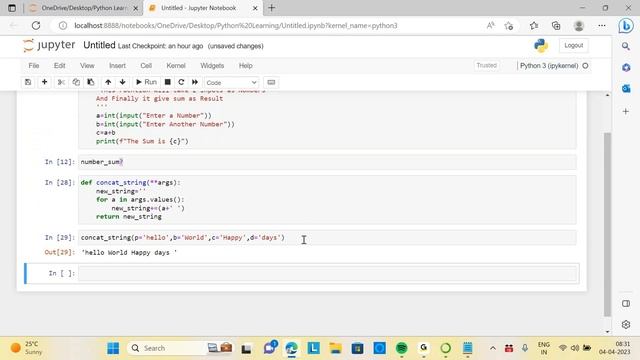This screenshot has width=640, height=360.
Task: Open the Bing chat sidebar button
Action: pos(626,26)
